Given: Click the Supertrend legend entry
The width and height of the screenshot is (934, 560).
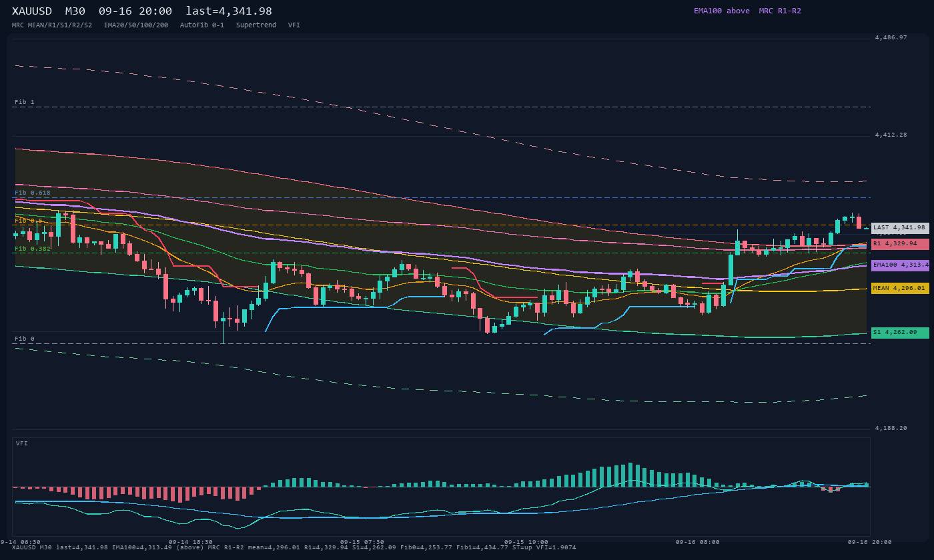Looking at the screenshot, I should [256, 25].
